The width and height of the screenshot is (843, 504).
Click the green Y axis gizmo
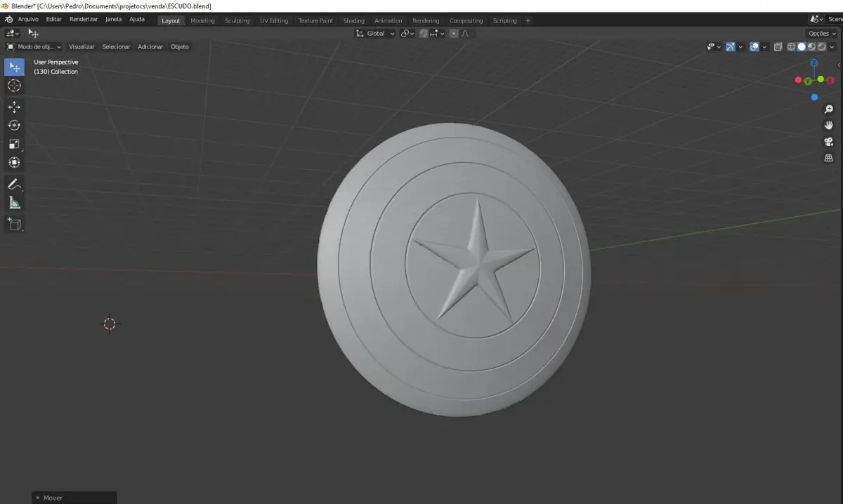(x=809, y=81)
